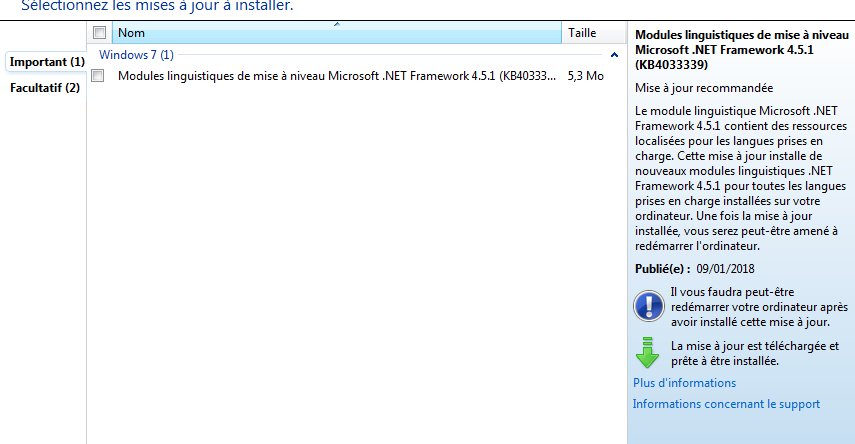This screenshot has width=855, height=444.
Task: Click the 5,3 Mo size value
Action: [x=585, y=76]
